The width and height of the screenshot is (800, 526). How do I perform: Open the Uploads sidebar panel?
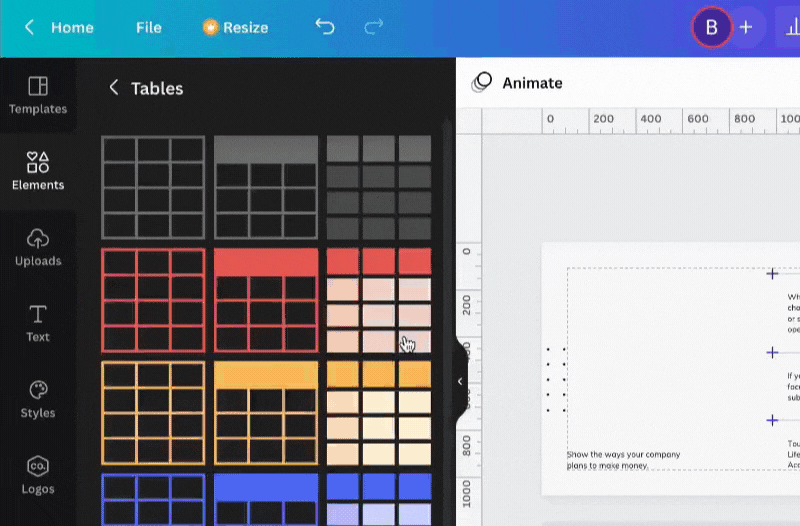[38, 247]
